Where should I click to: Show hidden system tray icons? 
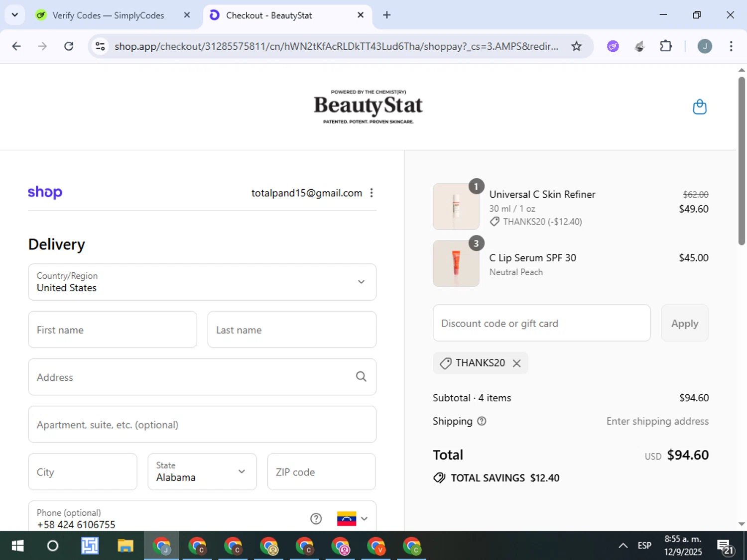click(623, 546)
